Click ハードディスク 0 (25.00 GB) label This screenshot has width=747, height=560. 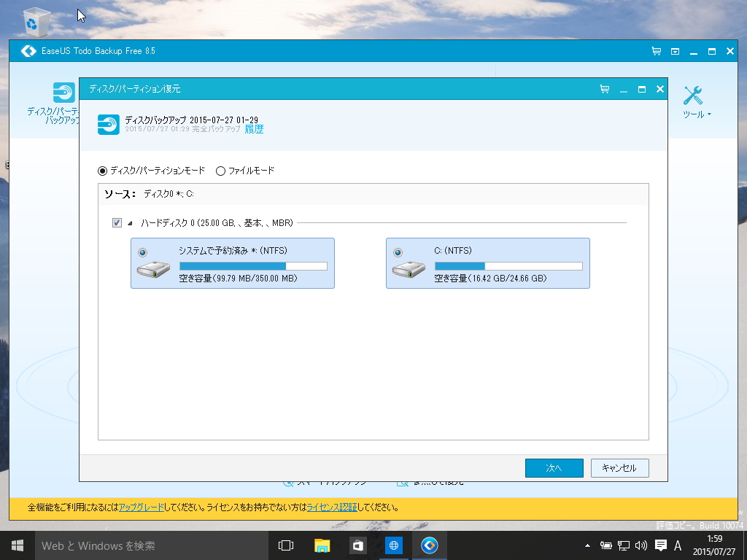coord(217,223)
